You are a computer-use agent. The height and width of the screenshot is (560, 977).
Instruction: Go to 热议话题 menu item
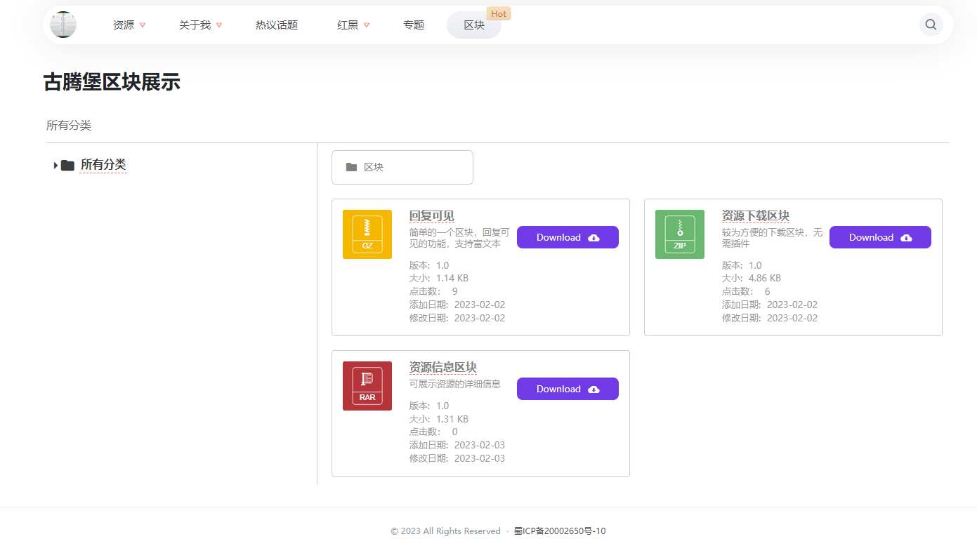click(277, 25)
